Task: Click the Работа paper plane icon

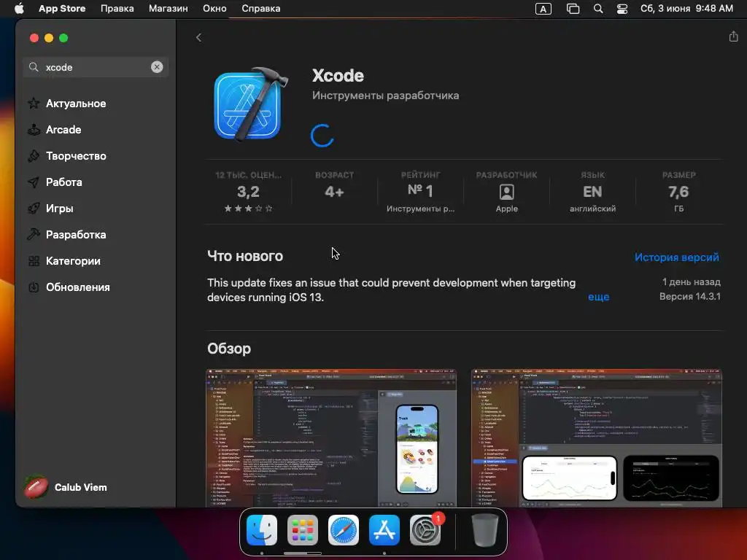Action: pyautogui.click(x=34, y=182)
